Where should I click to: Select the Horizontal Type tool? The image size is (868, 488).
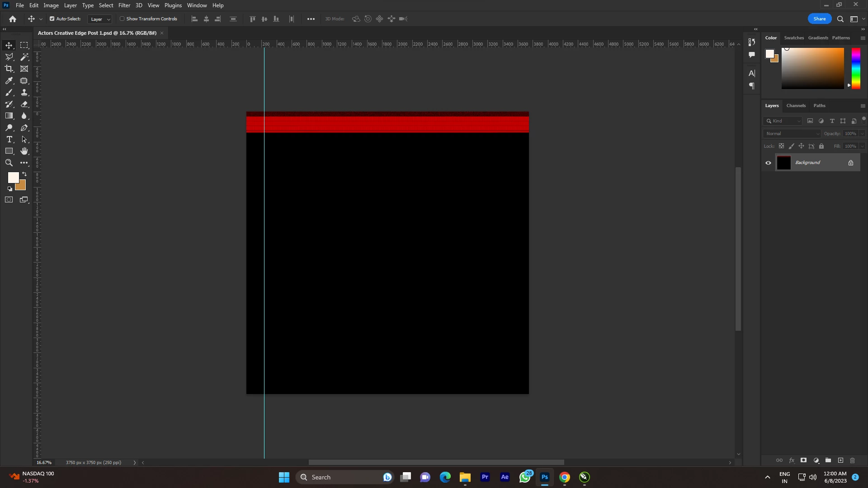click(9, 139)
